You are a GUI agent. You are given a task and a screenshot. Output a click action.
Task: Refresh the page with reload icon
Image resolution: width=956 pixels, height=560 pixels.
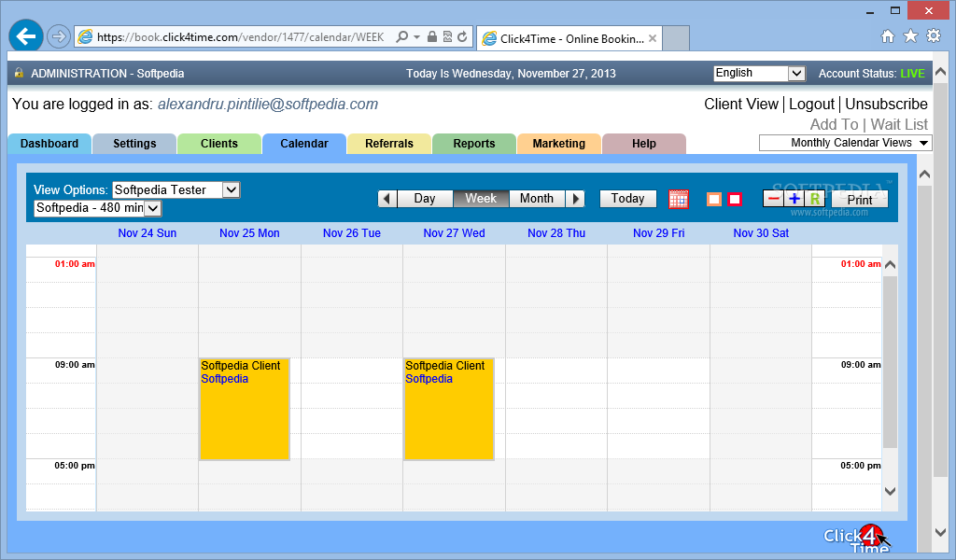(x=462, y=36)
